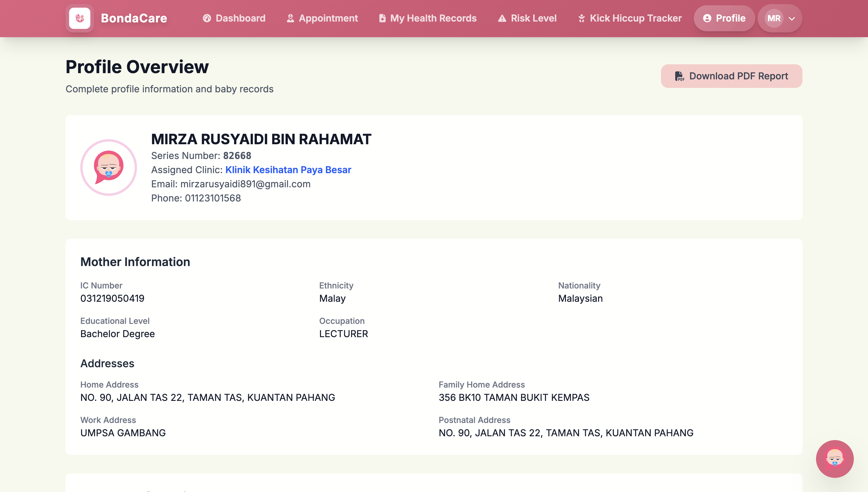Click the Postnatal Address value text
Image resolution: width=868 pixels, height=492 pixels.
[x=566, y=433]
